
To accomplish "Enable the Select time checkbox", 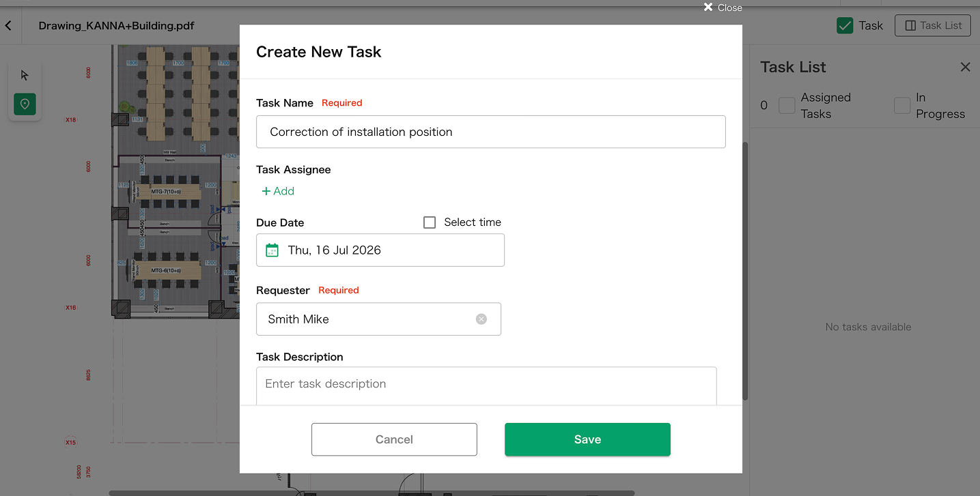I will [430, 222].
